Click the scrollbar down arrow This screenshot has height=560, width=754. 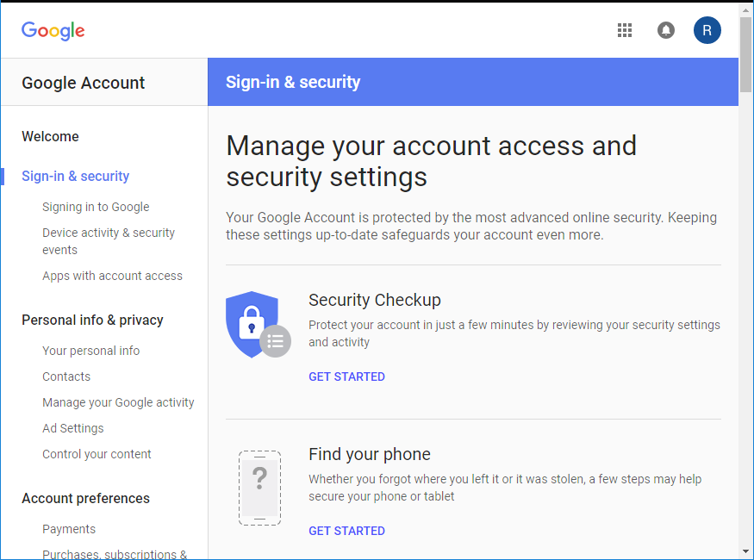[746, 551]
